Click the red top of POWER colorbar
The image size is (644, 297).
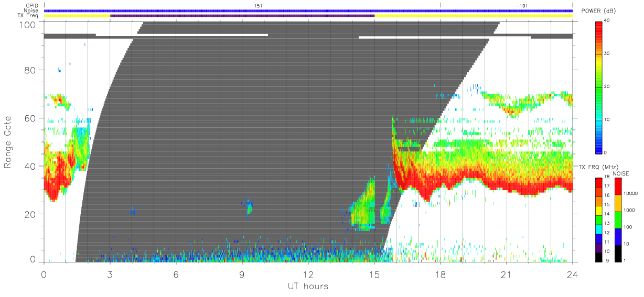[x=599, y=26]
